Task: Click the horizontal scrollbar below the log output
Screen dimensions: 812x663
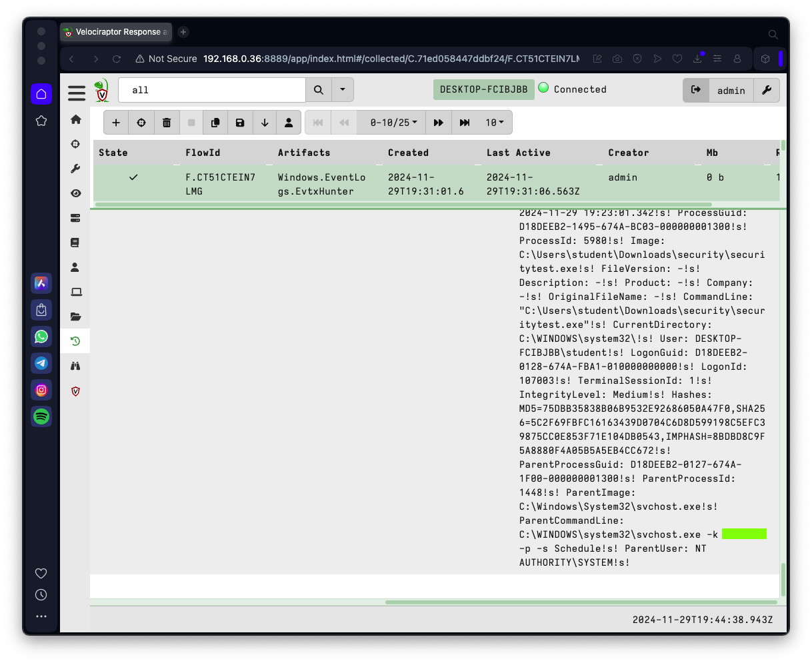Action: point(580,602)
